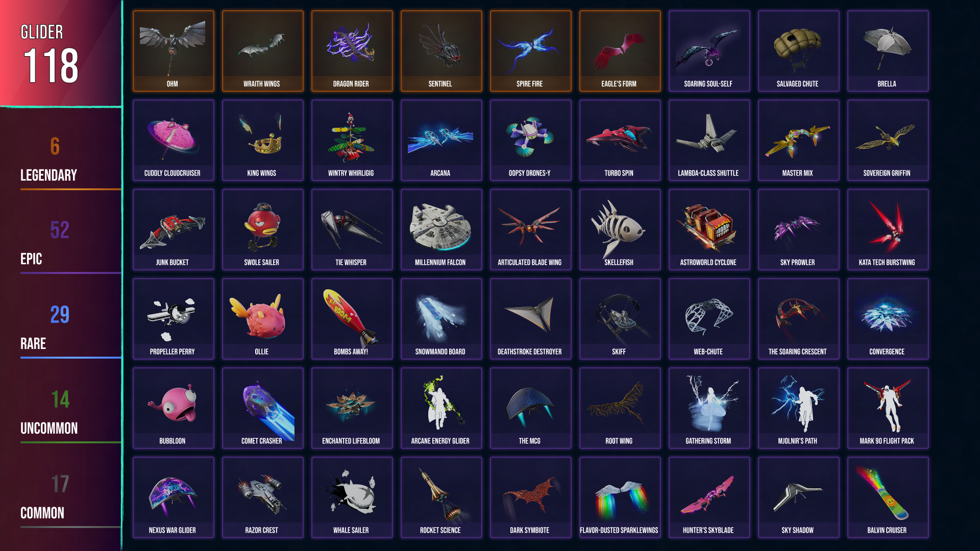Choose the King Wings crown glider
Viewport: 980px width, 551px height.
pos(262,140)
